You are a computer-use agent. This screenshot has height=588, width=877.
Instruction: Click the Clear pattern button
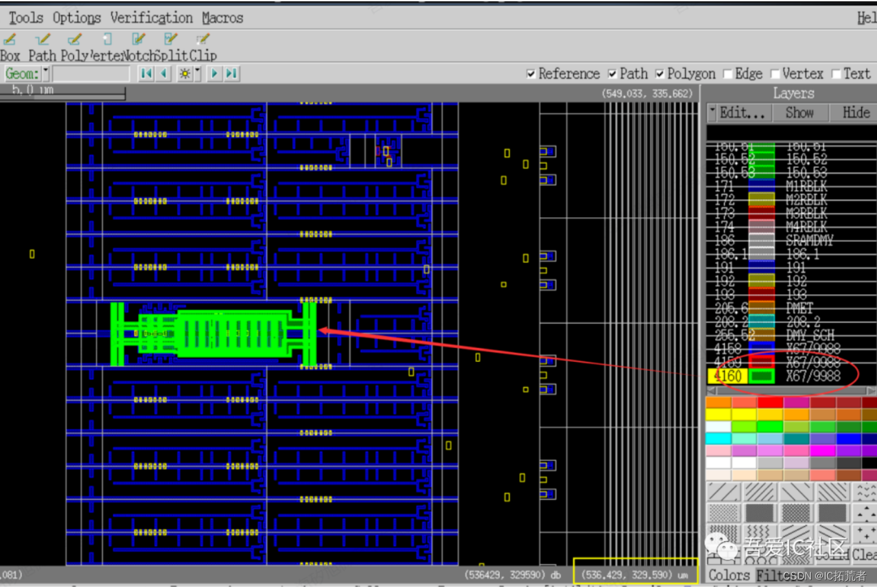coord(864,555)
